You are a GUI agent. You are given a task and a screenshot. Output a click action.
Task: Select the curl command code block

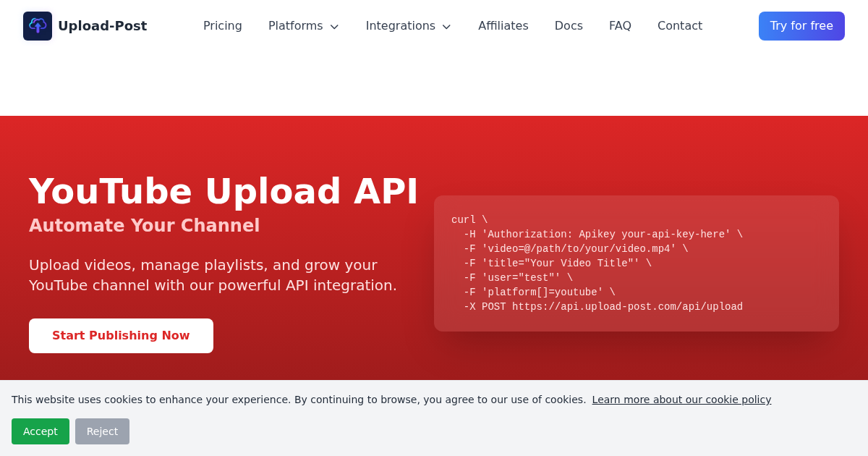click(x=637, y=263)
